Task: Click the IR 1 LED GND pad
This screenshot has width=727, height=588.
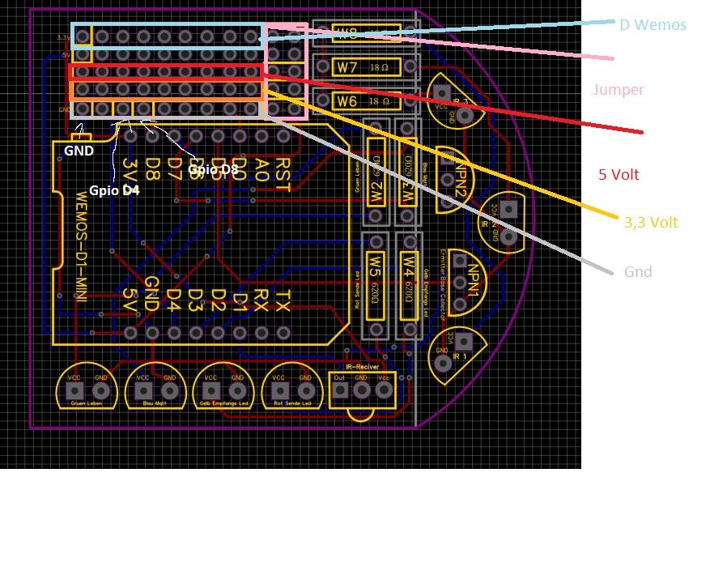Action: (443, 363)
